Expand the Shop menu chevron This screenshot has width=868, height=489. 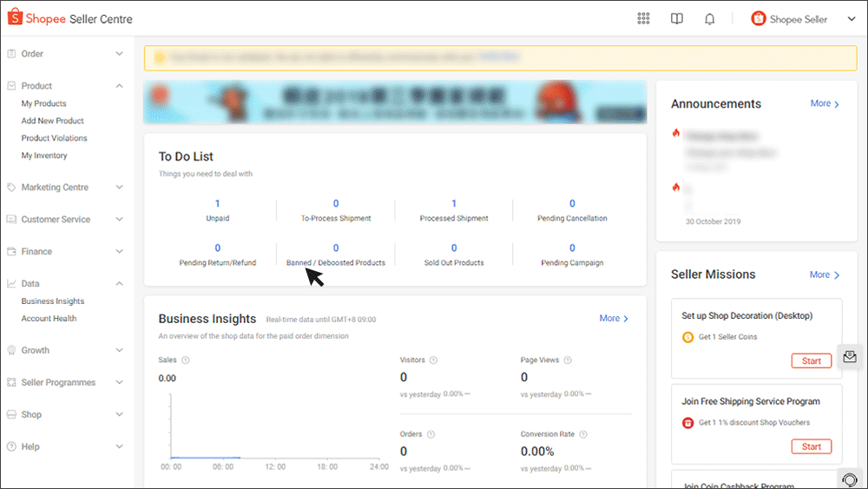coord(119,414)
